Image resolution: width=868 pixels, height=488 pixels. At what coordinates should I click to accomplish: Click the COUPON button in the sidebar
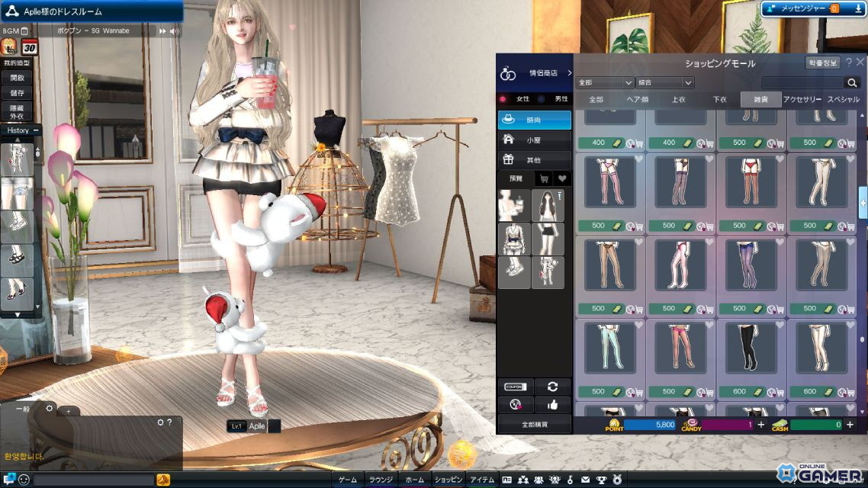[x=516, y=387]
